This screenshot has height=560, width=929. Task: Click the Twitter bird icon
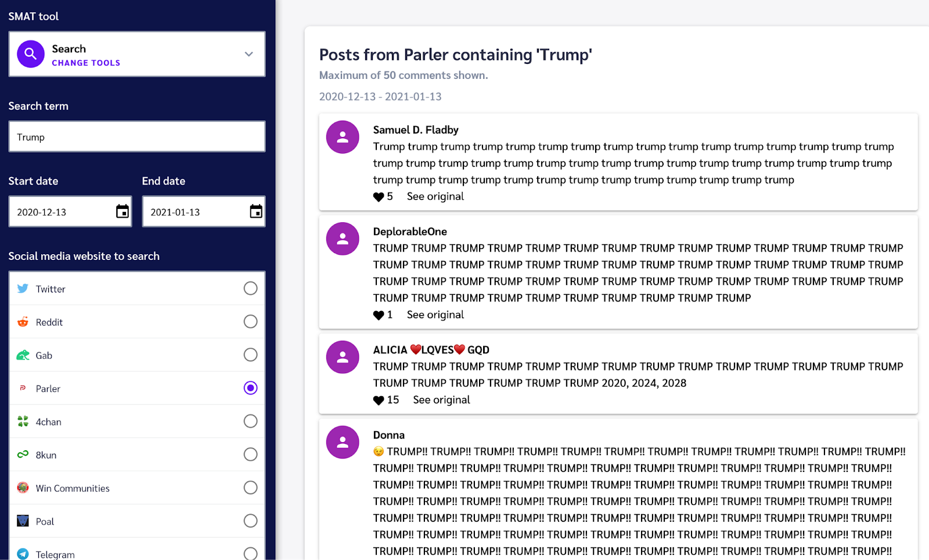[x=23, y=288]
